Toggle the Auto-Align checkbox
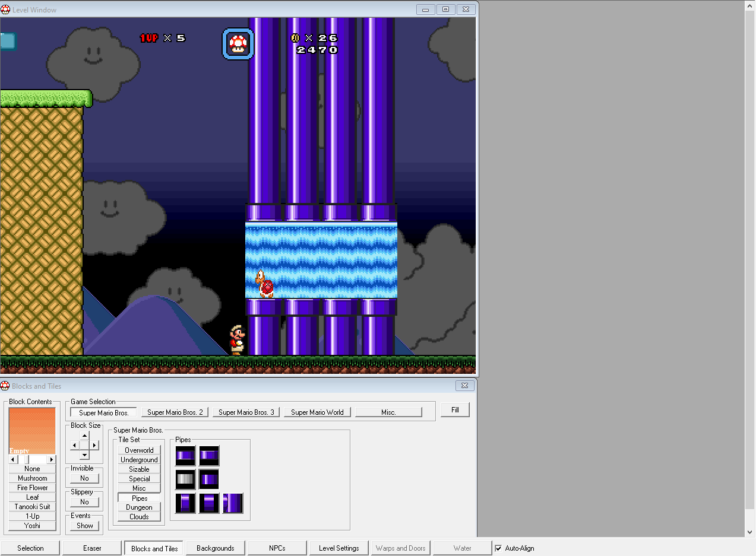The width and height of the screenshot is (756, 556). point(498,548)
